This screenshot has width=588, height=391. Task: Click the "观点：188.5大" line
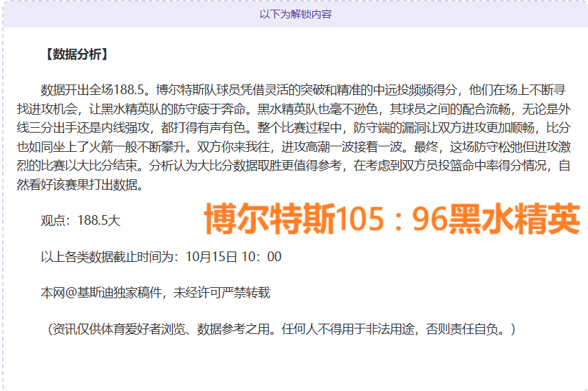pos(80,221)
